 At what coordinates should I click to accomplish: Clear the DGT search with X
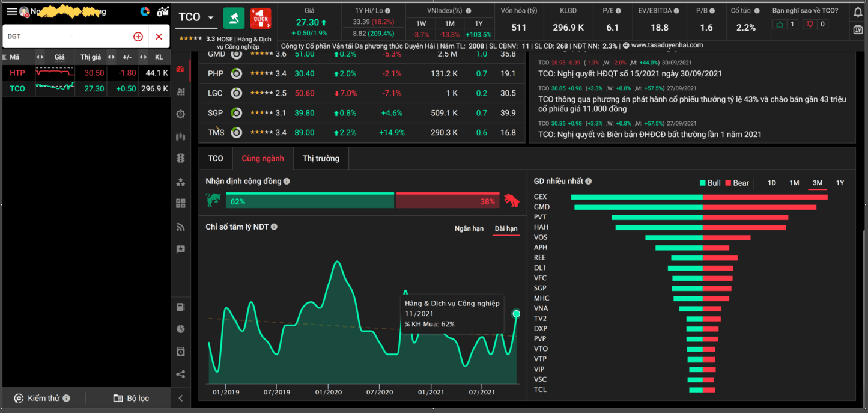pos(159,37)
